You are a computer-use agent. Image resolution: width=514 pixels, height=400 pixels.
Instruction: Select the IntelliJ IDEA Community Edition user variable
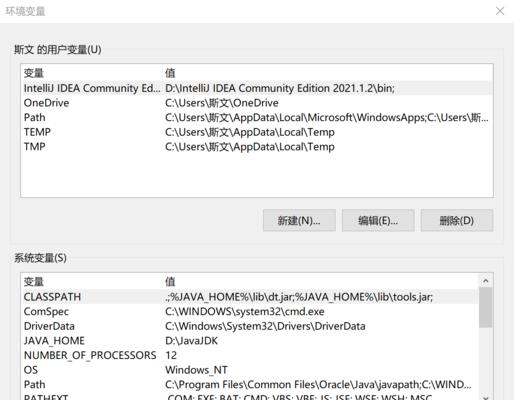(x=257, y=88)
